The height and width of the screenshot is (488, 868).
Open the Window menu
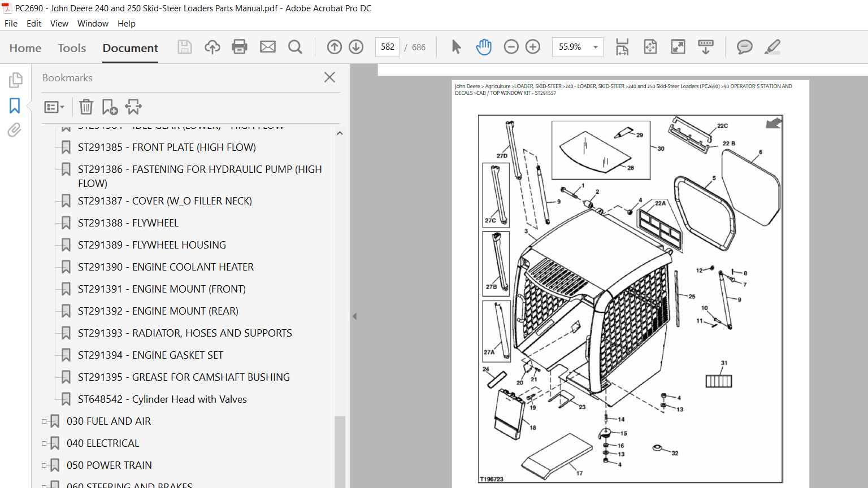(x=93, y=24)
